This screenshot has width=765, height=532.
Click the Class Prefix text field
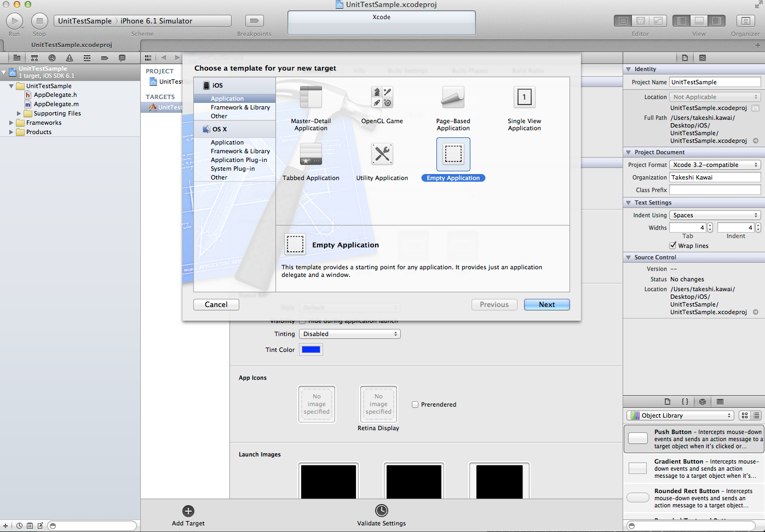715,190
